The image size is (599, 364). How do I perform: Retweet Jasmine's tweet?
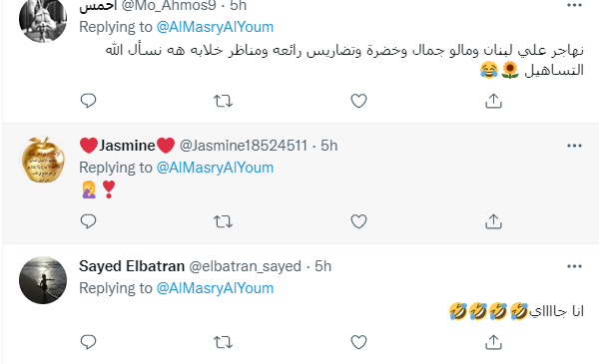223,221
